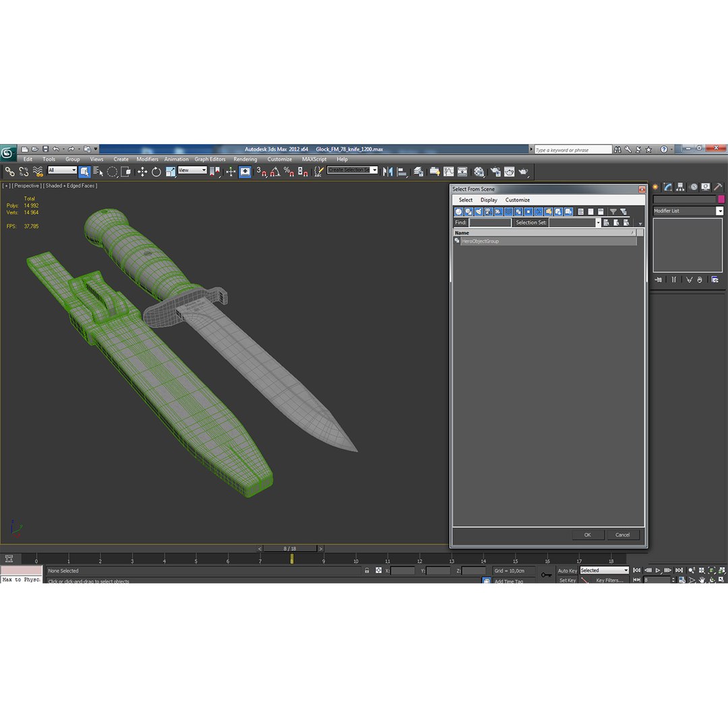The width and height of the screenshot is (728, 728).
Task: Open the Select by Name tool
Action: (98, 172)
